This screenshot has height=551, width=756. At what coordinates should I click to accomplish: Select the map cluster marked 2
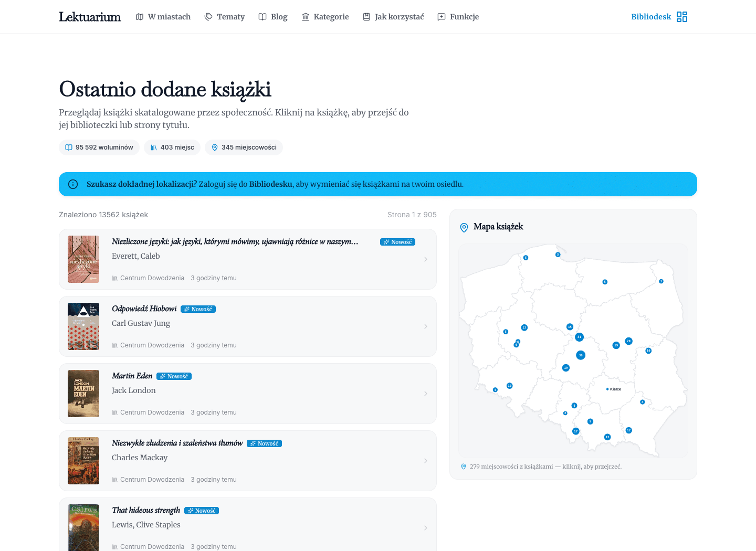click(565, 413)
